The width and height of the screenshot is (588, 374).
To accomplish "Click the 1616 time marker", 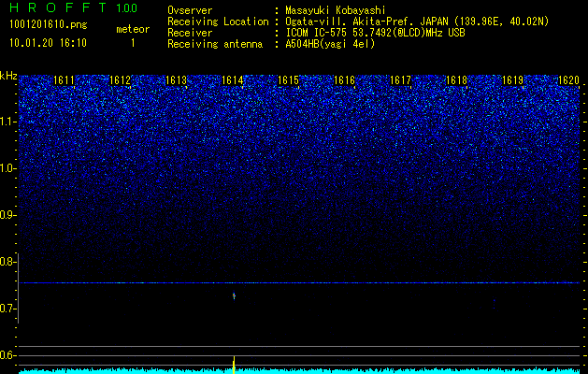I will click(344, 80).
